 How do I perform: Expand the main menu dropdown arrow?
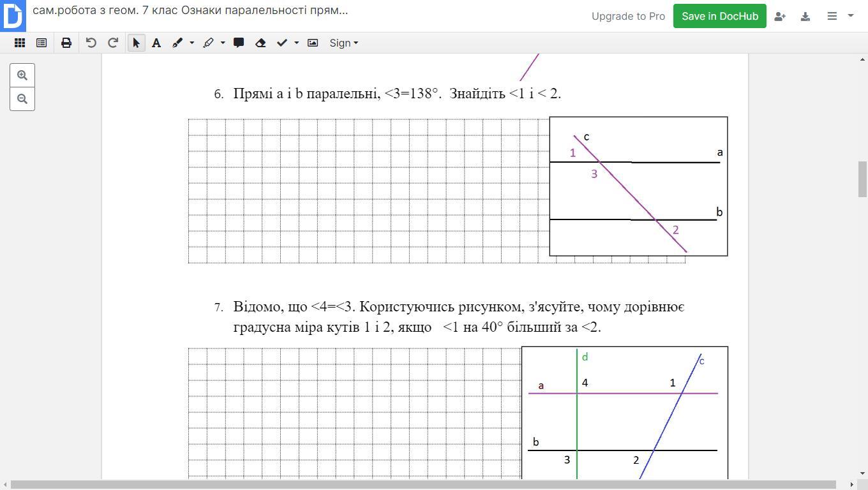pos(850,16)
